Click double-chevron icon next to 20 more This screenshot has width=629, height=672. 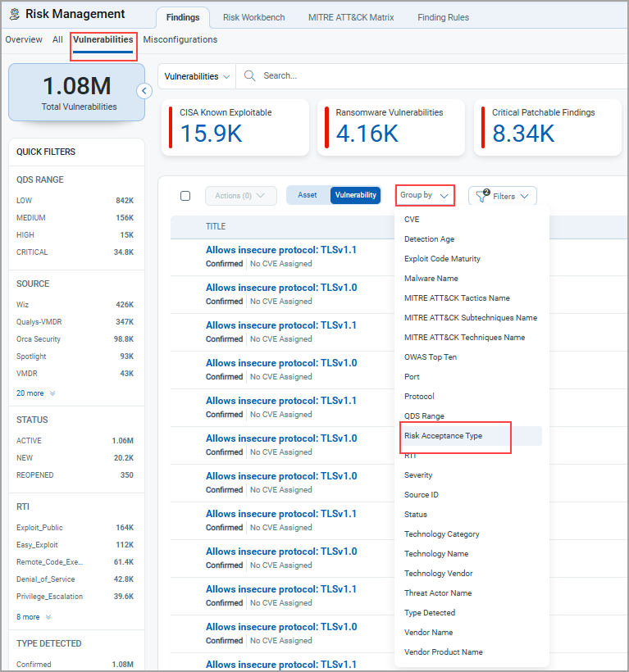[52, 393]
